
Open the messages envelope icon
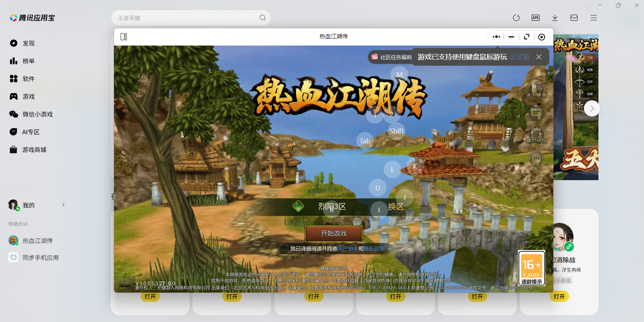(x=574, y=18)
